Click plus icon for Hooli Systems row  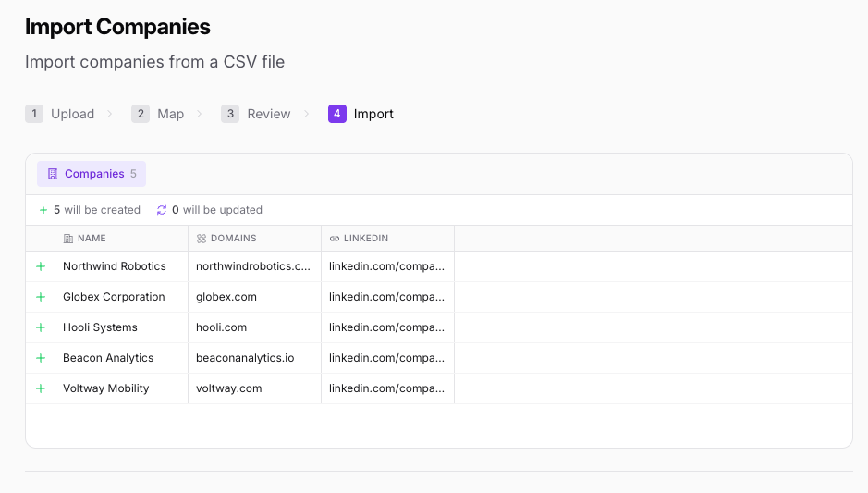point(41,327)
